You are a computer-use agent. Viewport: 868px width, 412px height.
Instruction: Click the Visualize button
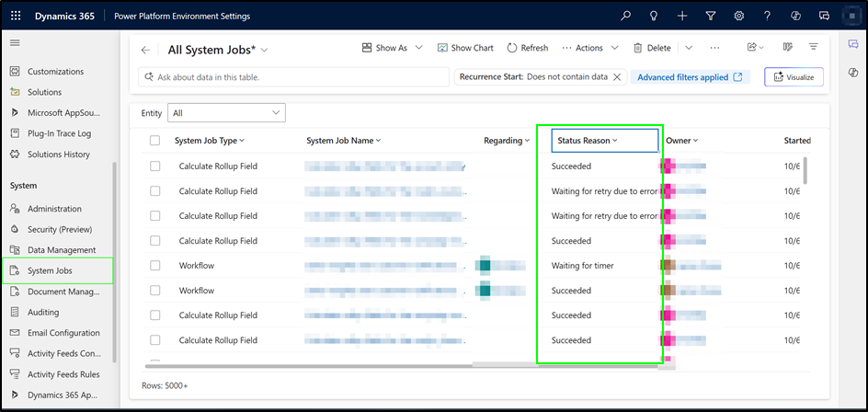coord(794,77)
